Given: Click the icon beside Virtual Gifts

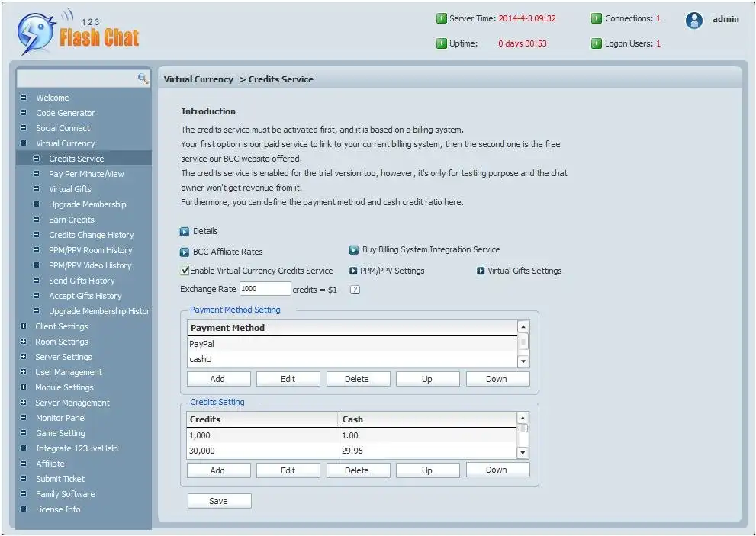Looking at the screenshot, I should click(36, 189).
